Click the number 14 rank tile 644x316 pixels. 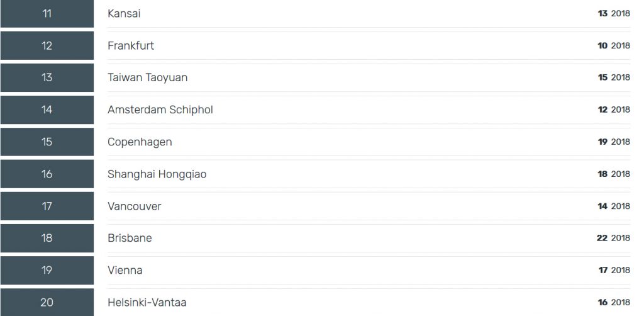[x=47, y=110]
